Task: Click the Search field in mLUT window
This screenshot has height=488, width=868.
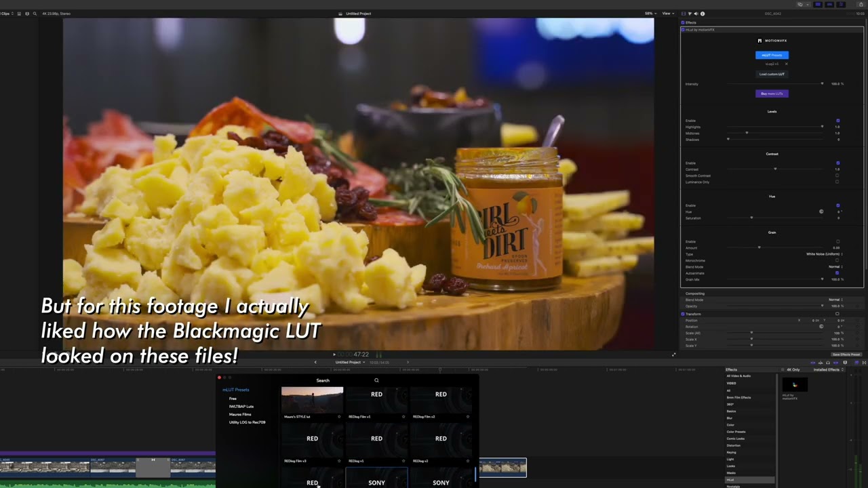Action: click(x=323, y=380)
